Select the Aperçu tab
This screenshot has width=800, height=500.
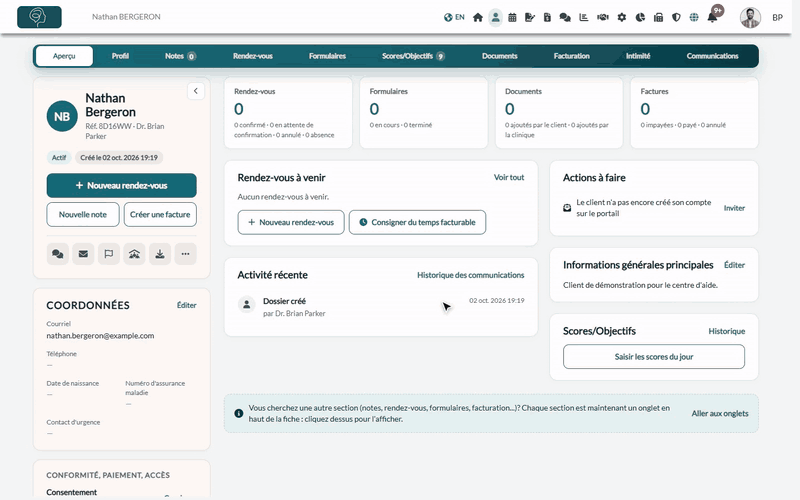coord(64,56)
